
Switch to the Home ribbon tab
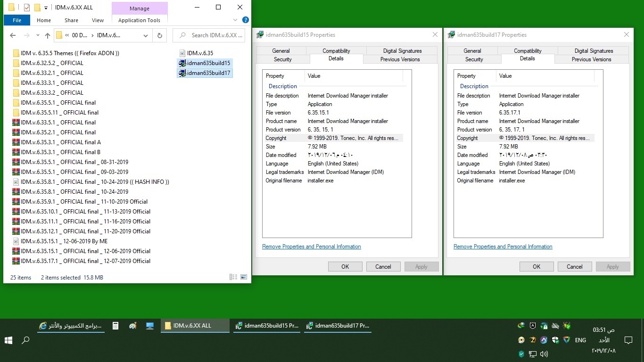click(44, 20)
